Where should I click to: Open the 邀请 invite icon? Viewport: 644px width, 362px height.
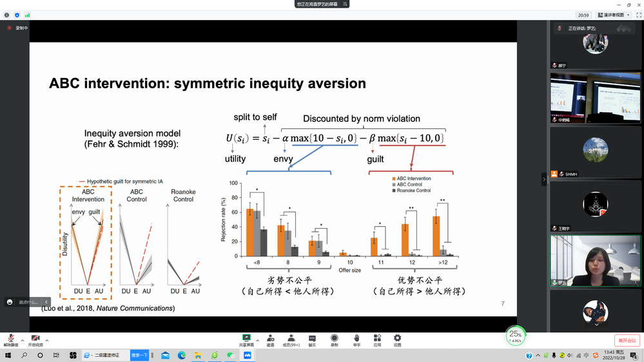270,339
